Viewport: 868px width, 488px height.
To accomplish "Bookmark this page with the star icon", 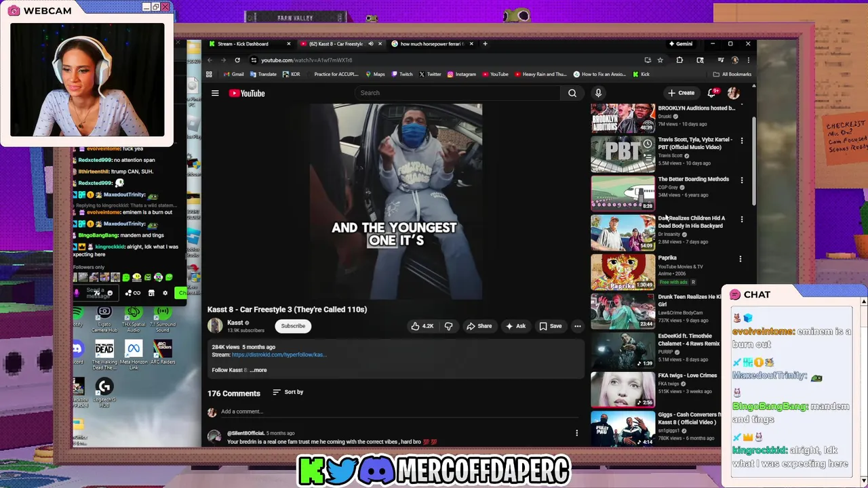I will (660, 60).
